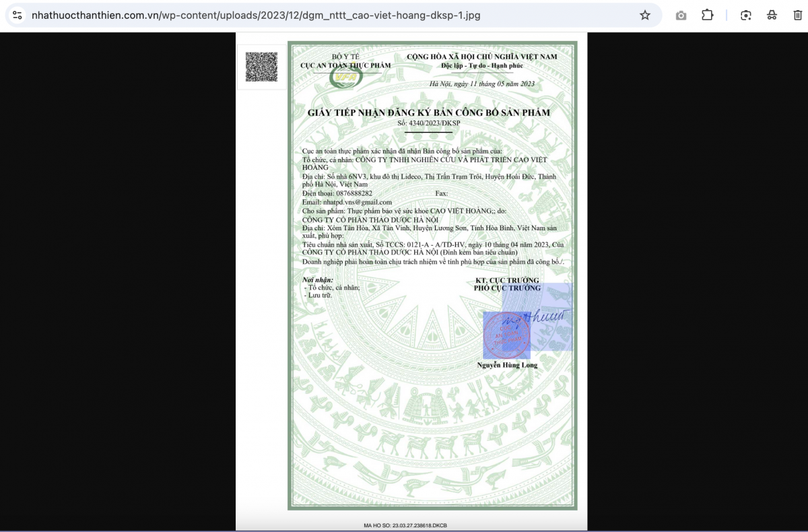Image resolution: width=808 pixels, height=532 pixels.
Task: Click the screen capture lens icon
Action: click(x=745, y=15)
